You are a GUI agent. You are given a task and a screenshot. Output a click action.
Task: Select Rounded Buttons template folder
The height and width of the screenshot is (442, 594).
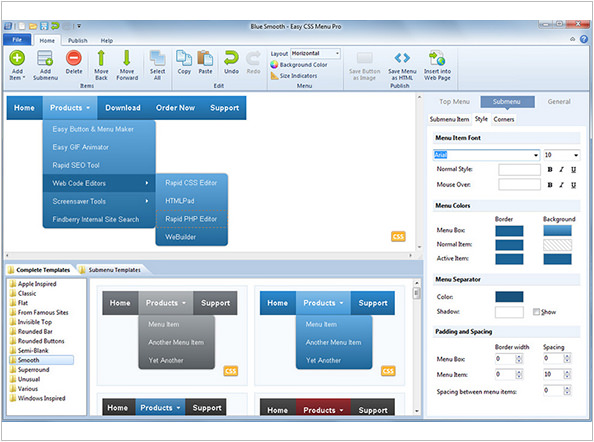[41, 341]
